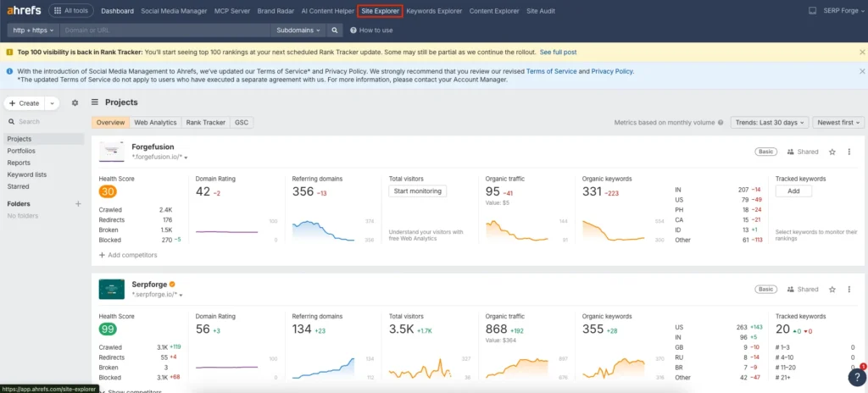The image size is (868, 393).
Task: Open the Trends: Last 30 days dropdown
Action: tap(770, 122)
